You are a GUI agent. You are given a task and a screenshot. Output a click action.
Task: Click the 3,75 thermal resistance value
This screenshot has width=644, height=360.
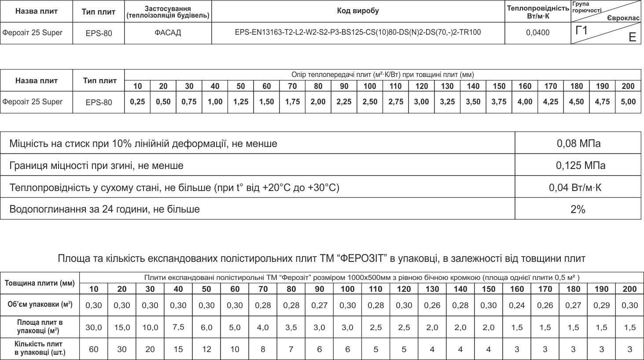coord(499,102)
